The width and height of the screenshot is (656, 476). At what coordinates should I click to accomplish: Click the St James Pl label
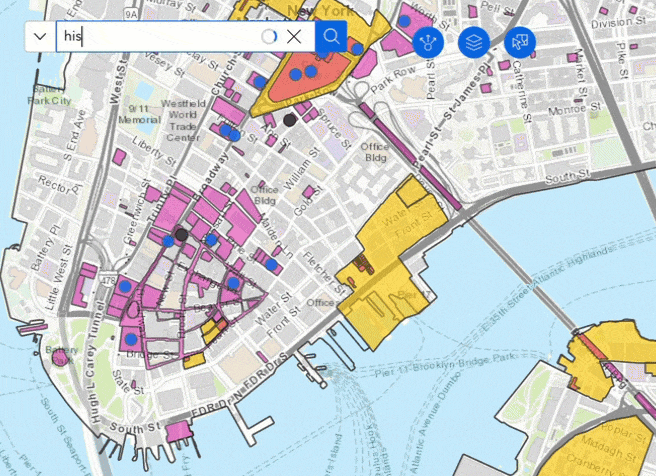(467, 92)
